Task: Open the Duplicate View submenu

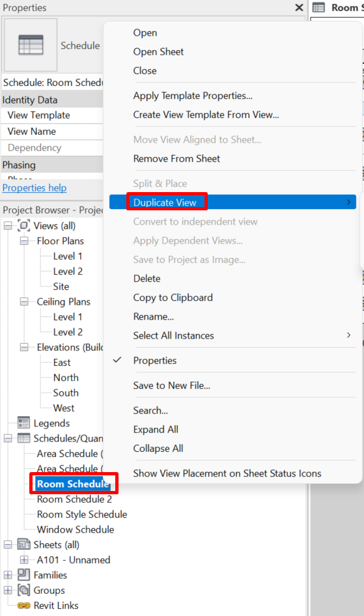Action: 232,202
